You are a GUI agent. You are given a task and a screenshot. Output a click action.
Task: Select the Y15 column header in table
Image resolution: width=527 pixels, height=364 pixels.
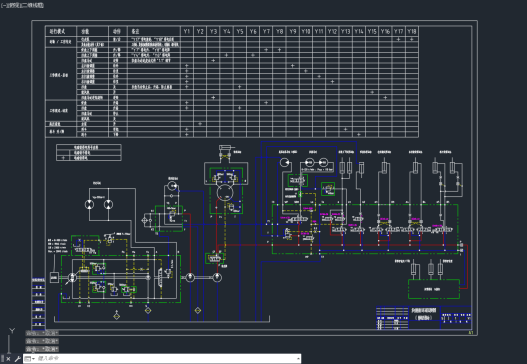pyautogui.click(x=372, y=31)
